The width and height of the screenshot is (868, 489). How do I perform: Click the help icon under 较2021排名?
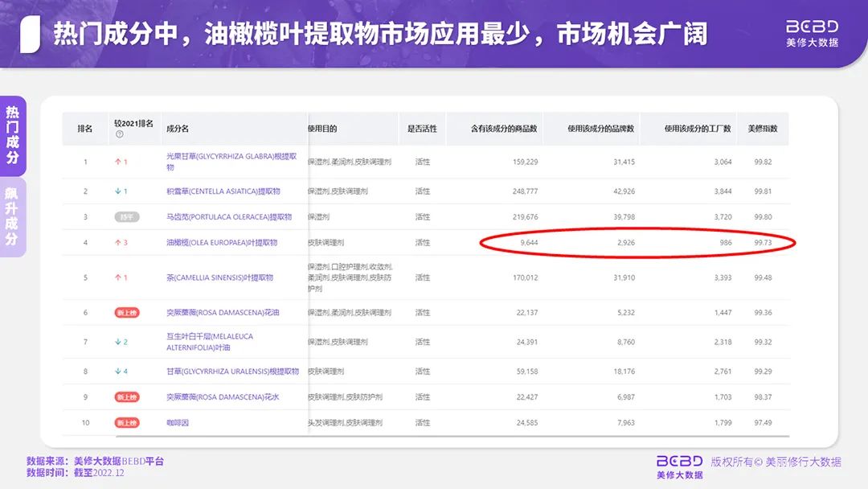click(119, 134)
